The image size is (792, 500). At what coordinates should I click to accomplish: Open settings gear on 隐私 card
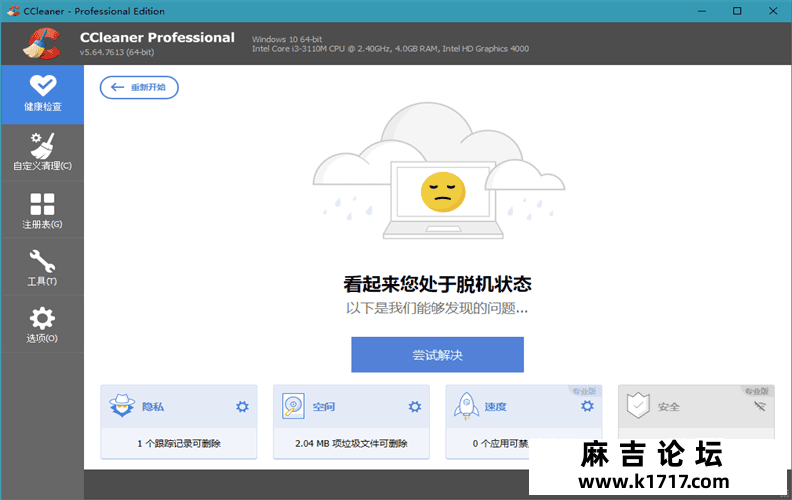(242, 407)
